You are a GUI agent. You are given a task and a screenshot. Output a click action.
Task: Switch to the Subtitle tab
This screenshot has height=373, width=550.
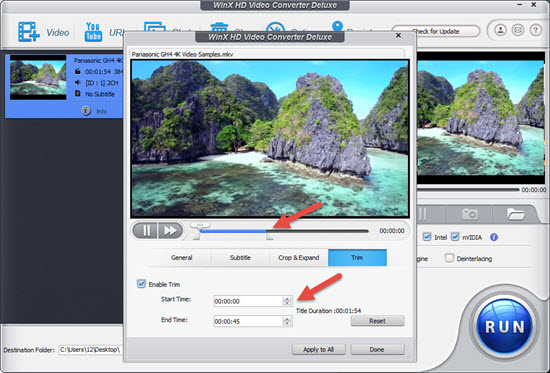coord(240,258)
